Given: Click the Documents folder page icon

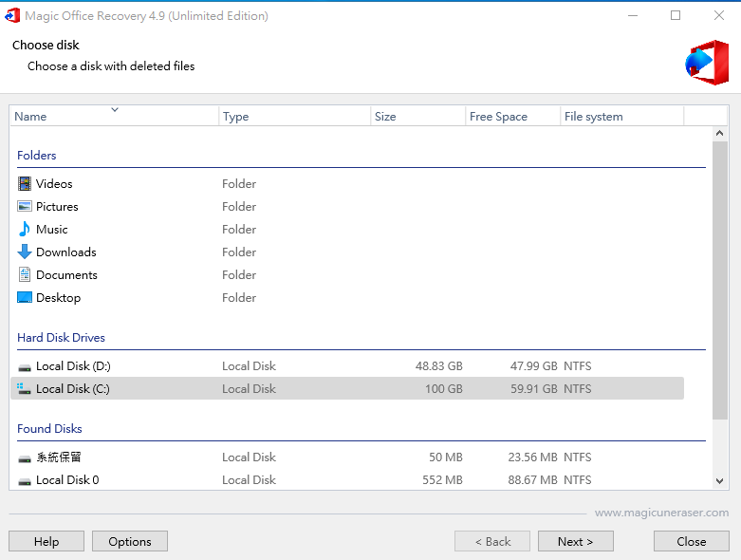Looking at the screenshot, I should pos(25,274).
